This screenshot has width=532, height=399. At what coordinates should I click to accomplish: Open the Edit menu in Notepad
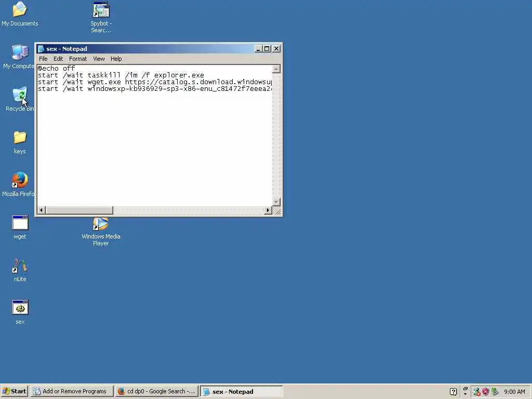click(x=58, y=59)
